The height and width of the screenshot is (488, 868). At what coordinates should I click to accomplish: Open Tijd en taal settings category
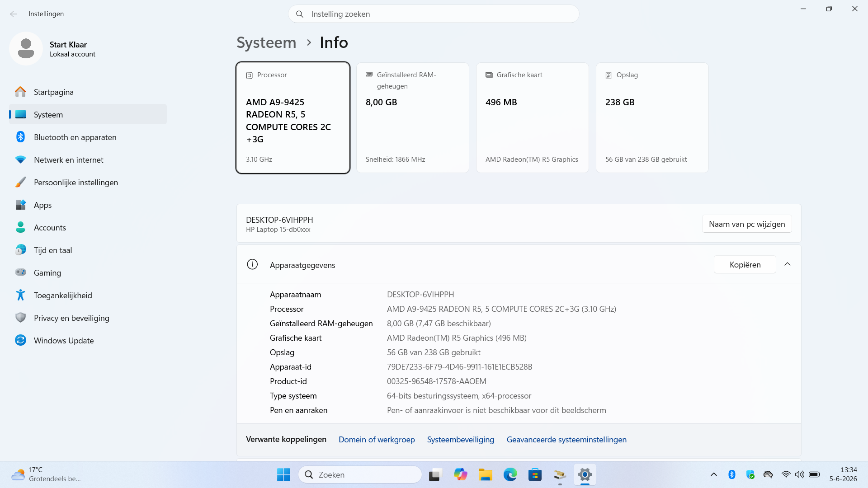88,250
